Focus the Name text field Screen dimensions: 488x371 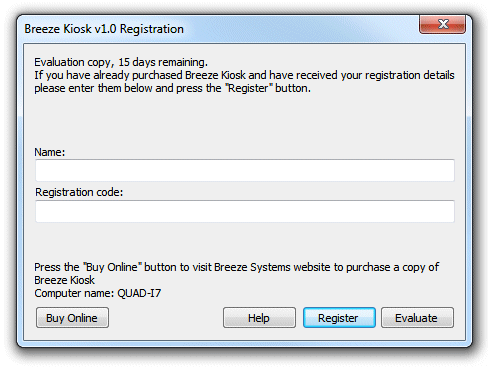coord(245,170)
